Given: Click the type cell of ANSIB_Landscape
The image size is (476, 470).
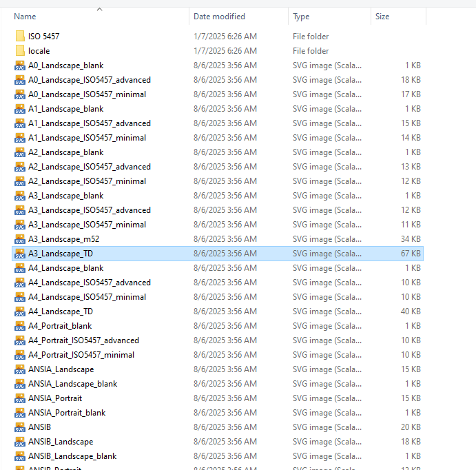Looking at the screenshot, I should point(327,442).
